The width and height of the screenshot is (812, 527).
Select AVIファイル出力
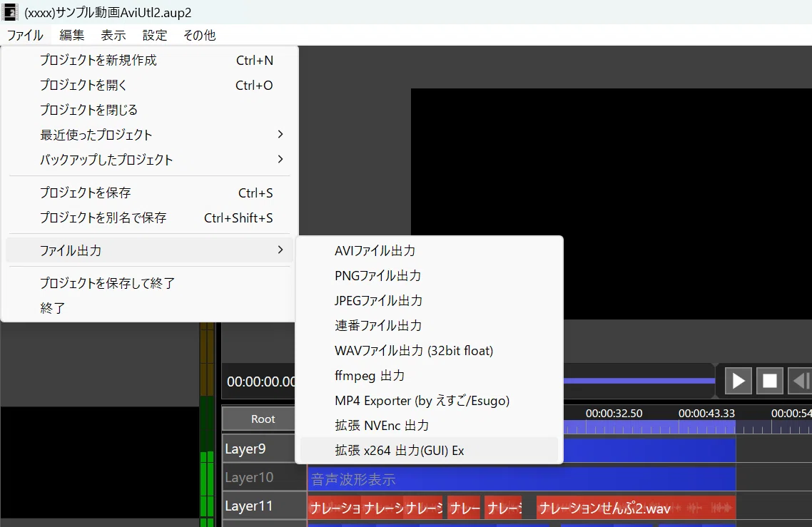(429, 250)
